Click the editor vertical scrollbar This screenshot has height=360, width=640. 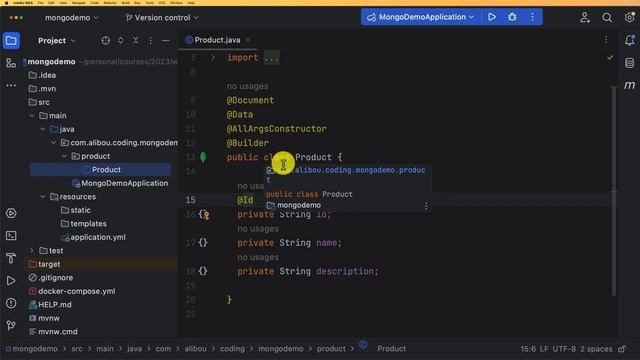614,191
